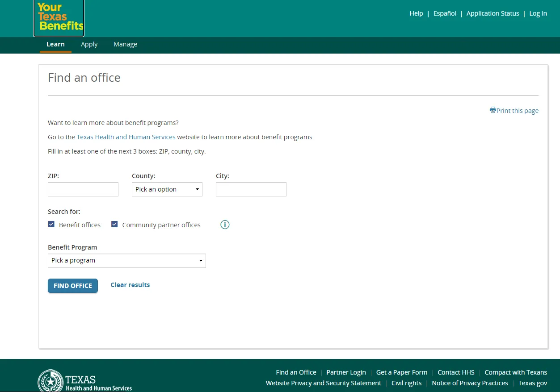Open the Partner Login footer link
The height and width of the screenshot is (392, 560).
[346, 372]
